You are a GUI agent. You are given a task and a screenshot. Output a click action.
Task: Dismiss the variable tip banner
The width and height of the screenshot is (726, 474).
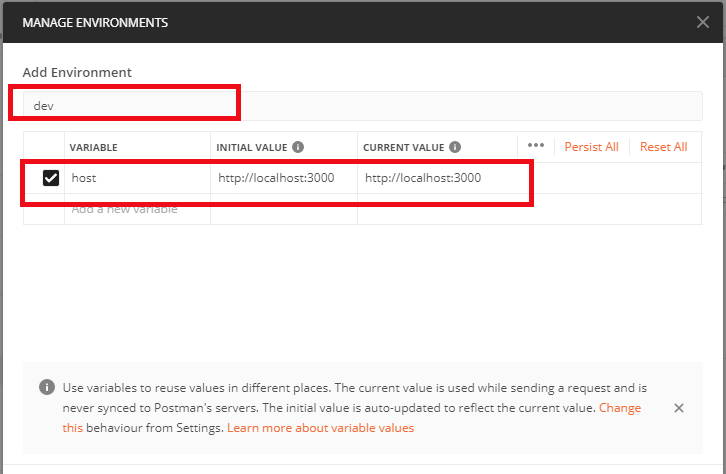679,408
